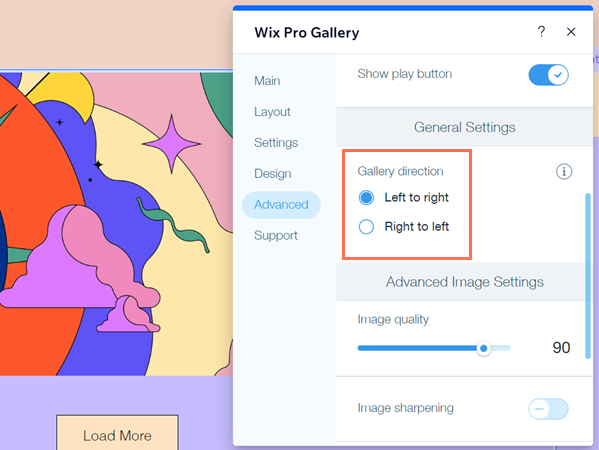Select the Right to left radio option

tap(366, 227)
